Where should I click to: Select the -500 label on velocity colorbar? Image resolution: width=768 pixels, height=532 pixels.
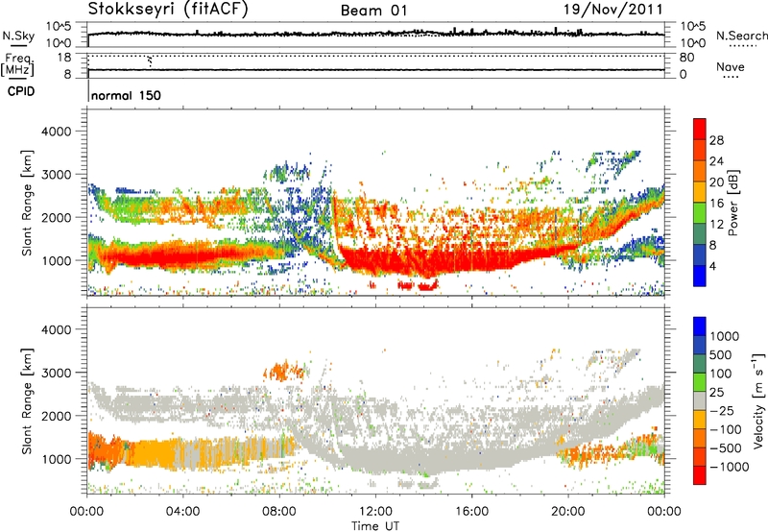point(726,448)
